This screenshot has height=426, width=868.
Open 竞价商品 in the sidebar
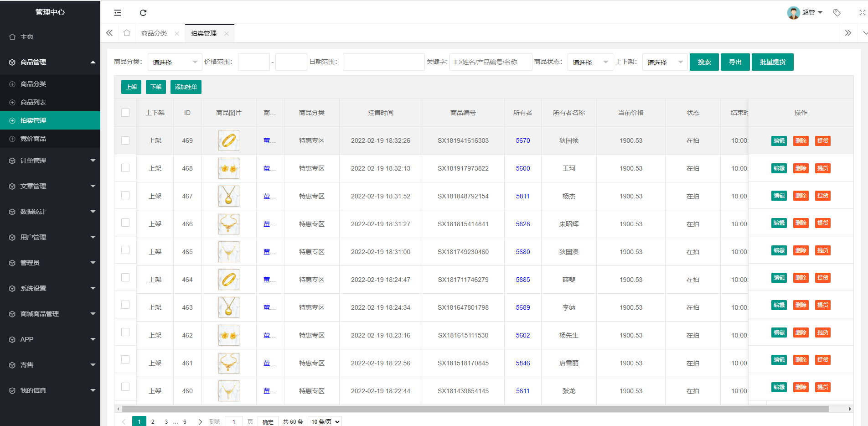(x=33, y=139)
